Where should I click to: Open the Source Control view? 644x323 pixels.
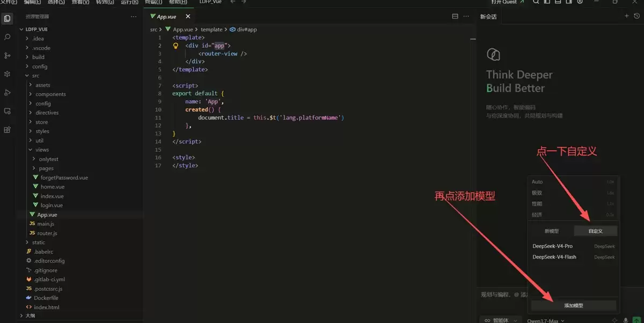click(x=8, y=56)
